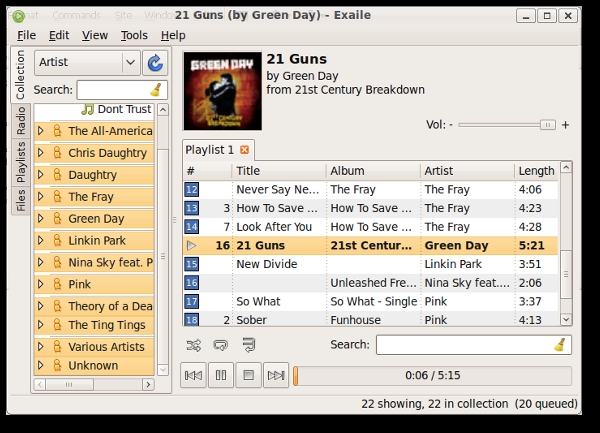Viewport: 600px width, 433px height.
Task: Expand the Linkin Park artist node
Action: click(41, 241)
